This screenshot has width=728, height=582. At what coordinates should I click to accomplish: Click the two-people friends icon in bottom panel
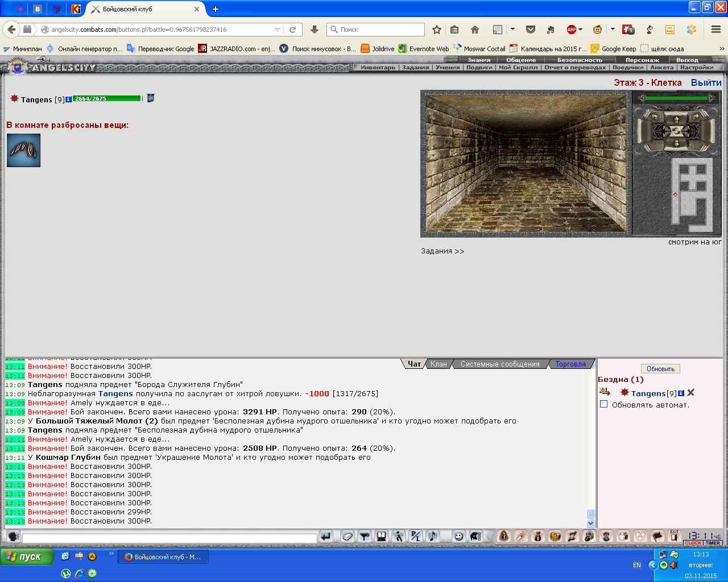pos(623,536)
